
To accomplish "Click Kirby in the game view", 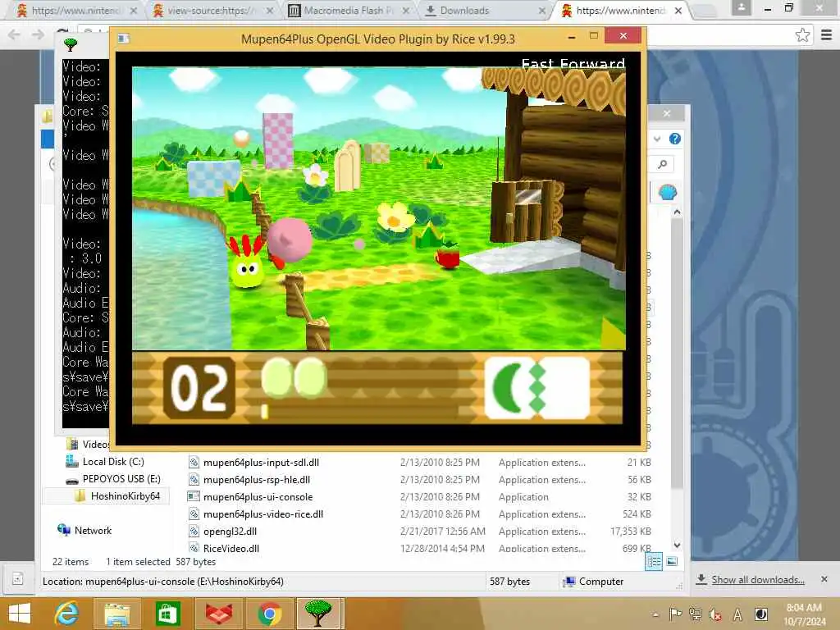I will (x=290, y=241).
